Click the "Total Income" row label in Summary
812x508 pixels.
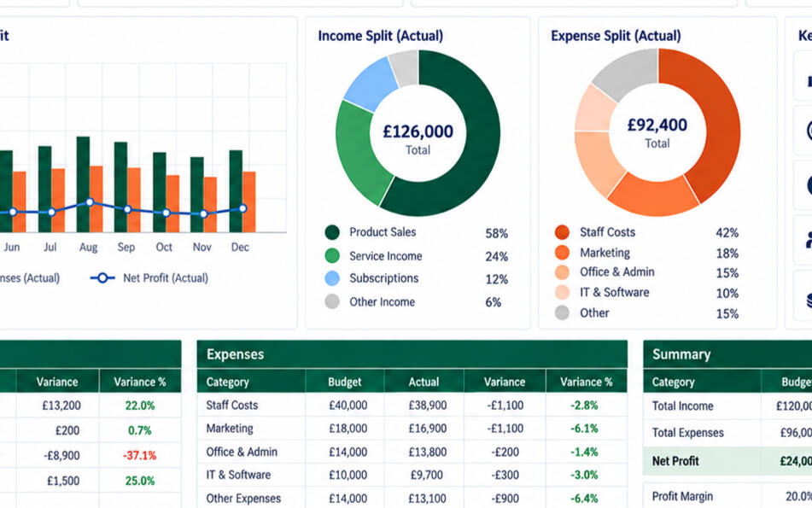click(x=682, y=406)
